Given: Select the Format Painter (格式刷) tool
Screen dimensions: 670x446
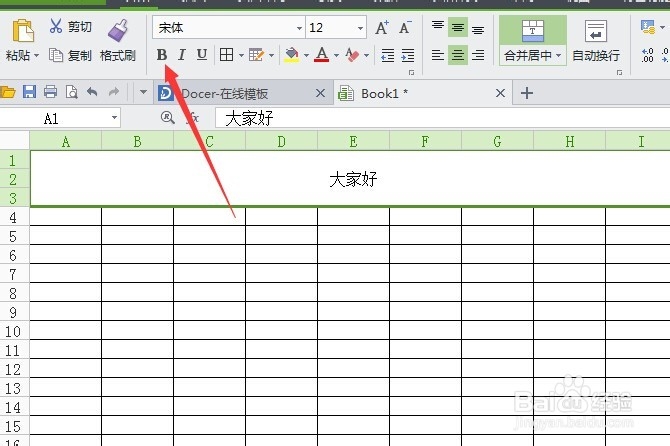Looking at the screenshot, I should coord(118,41).
